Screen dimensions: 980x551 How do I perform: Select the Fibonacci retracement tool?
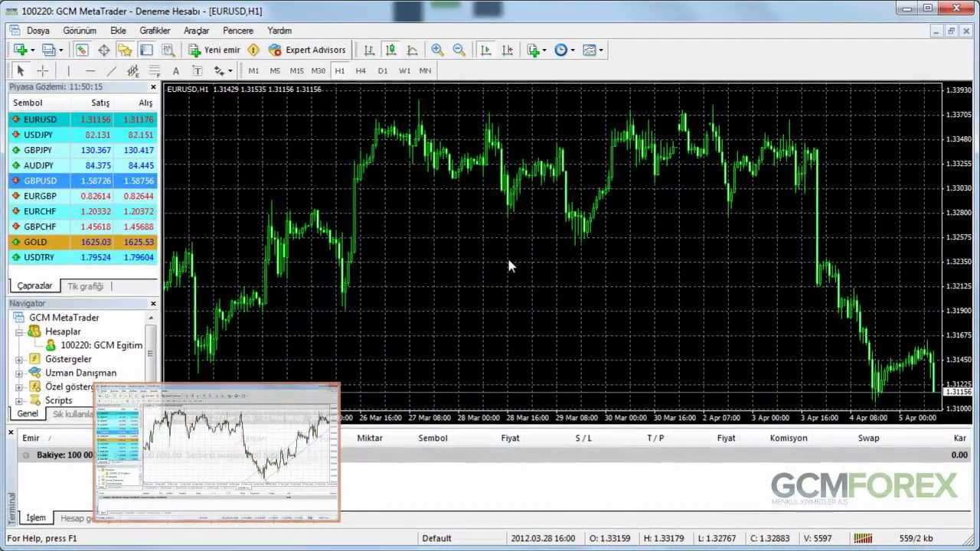pos(154,70)
